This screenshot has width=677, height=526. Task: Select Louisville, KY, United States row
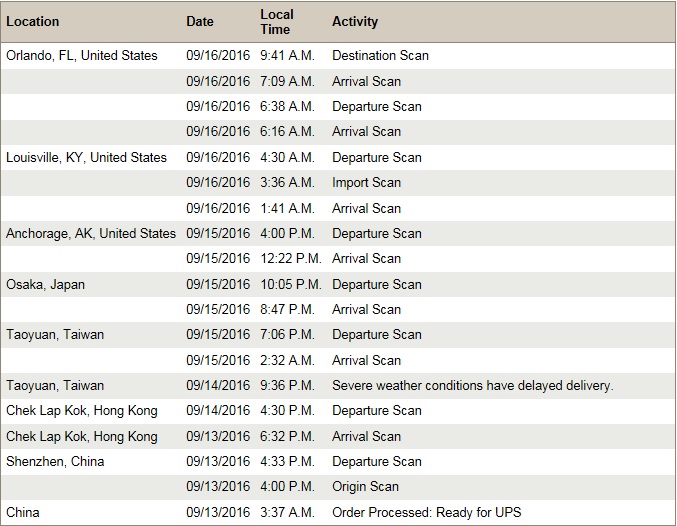(338, 157)
